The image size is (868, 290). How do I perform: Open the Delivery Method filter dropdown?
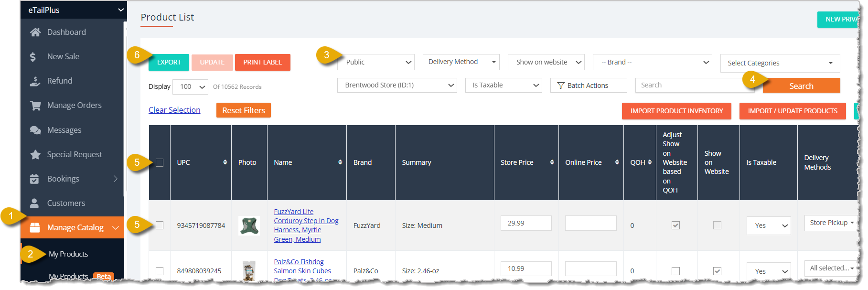461,62
